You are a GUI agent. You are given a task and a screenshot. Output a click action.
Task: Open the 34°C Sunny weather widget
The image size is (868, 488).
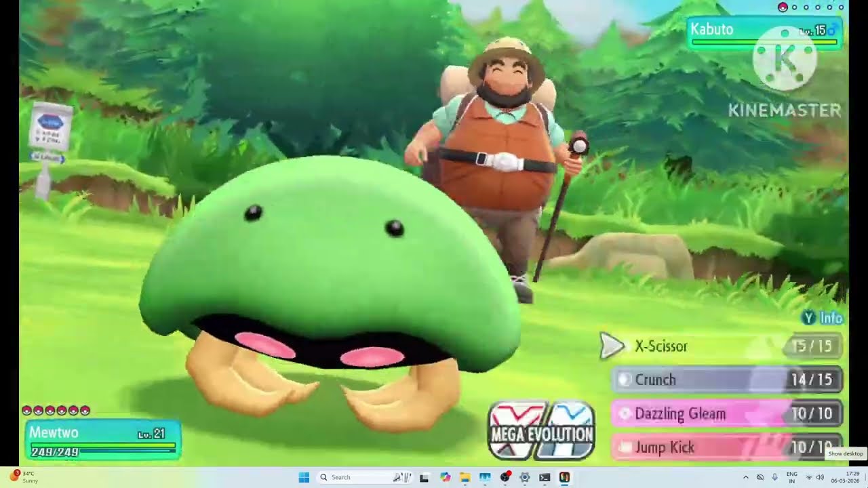click(x=24, y=476)
